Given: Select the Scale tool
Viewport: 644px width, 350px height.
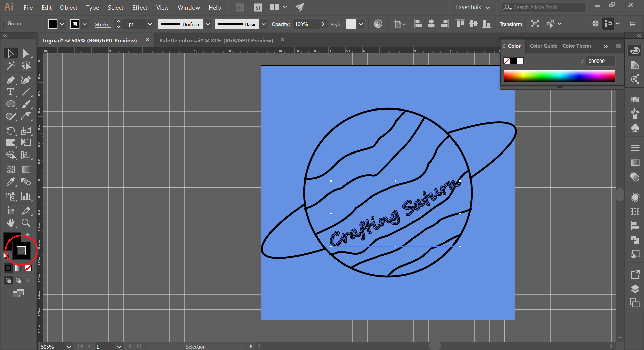Looking at the screenshot, I should pos(26,130).
